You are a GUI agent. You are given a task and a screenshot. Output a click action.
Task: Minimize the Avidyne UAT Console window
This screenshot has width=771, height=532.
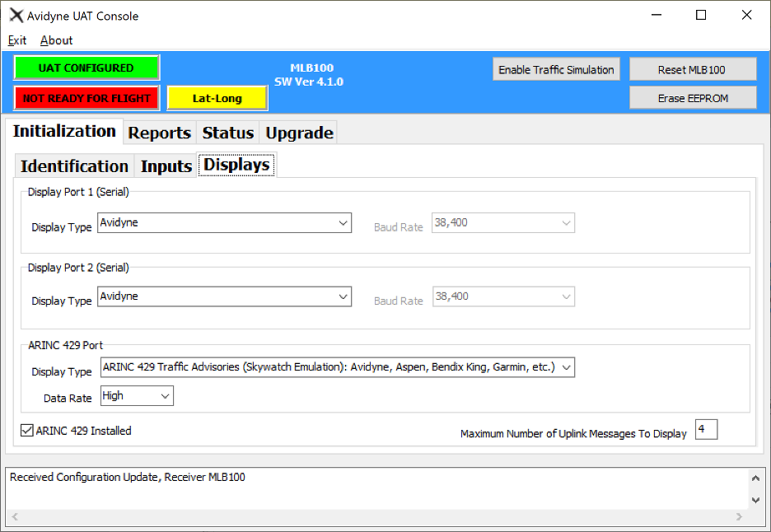pos(656,16)
